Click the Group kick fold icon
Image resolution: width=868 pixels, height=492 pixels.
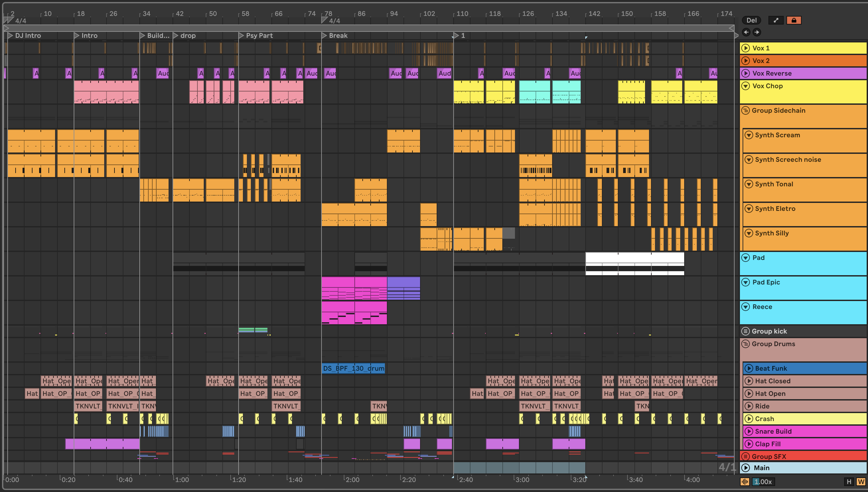pyautogui.click(x=745, y=331)
